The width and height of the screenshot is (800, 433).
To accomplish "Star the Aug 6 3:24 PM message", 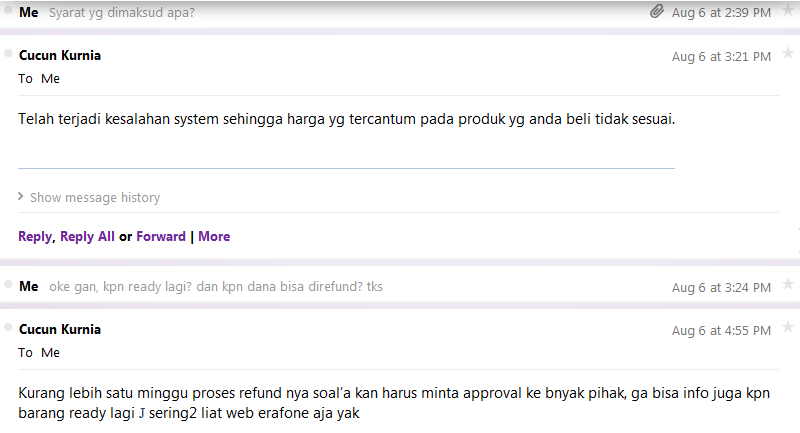I will (x=788, y=284).
